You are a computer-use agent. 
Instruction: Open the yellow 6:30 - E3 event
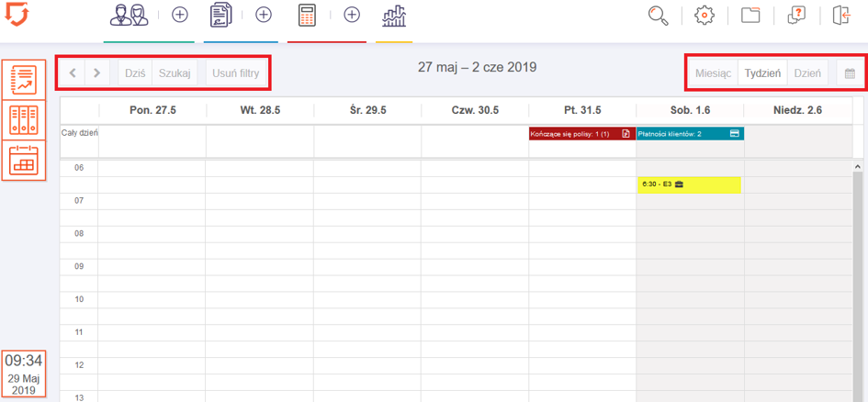(688, 184)
